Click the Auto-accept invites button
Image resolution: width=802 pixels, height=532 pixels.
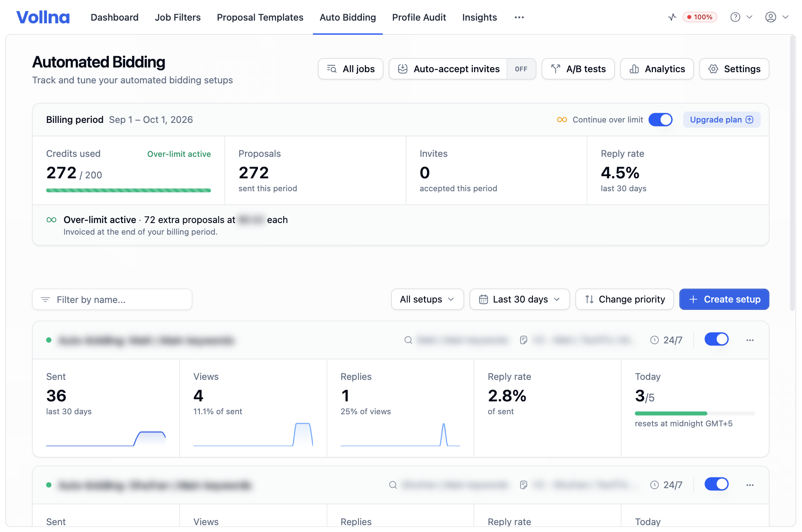coord(448,69)
